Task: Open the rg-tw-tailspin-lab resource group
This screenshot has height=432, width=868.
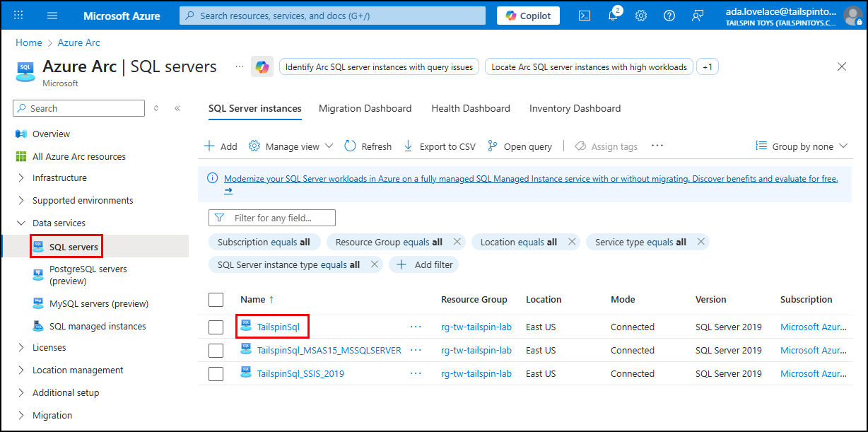Action: point(476,326)
